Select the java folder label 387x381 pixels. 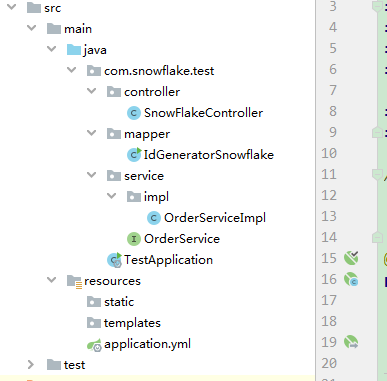(95, 50)
